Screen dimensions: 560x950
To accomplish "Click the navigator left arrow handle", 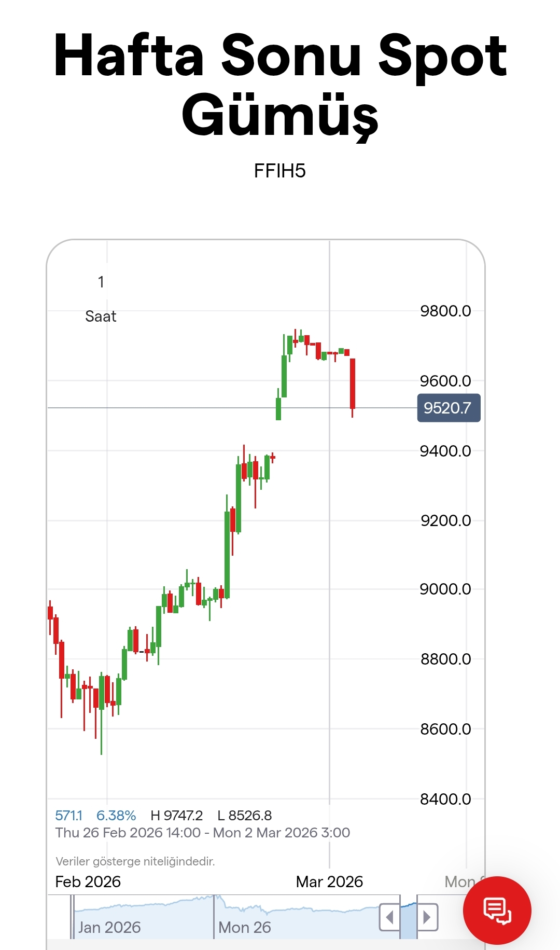I will [389, 917].
